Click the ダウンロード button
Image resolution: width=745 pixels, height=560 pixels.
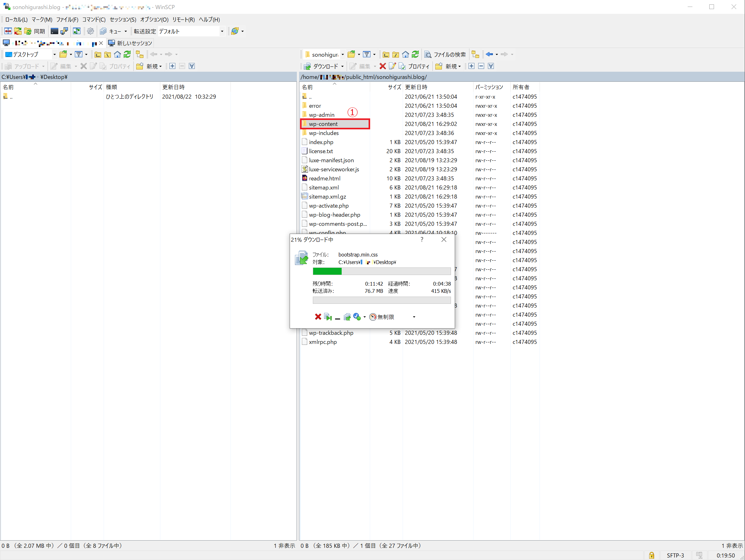click(x=321, y=66)
